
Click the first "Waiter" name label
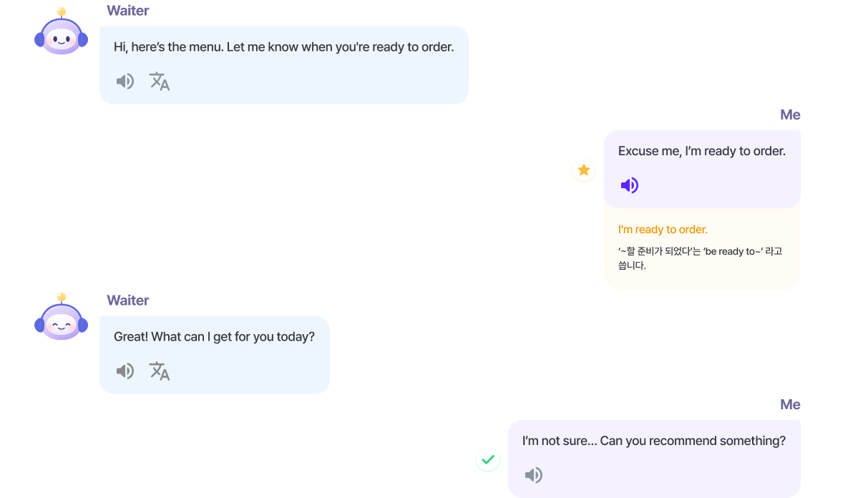point(128,11)
